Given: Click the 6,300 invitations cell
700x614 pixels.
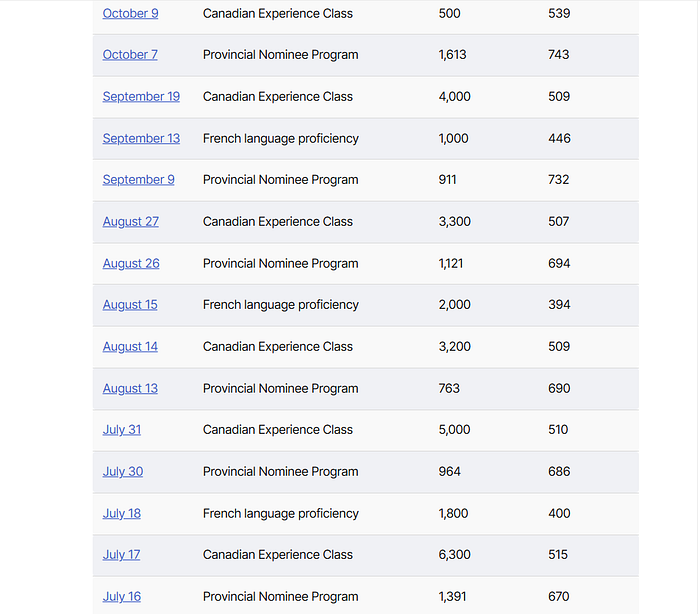Looking at the screenshot, I should [x=454, y=555].
